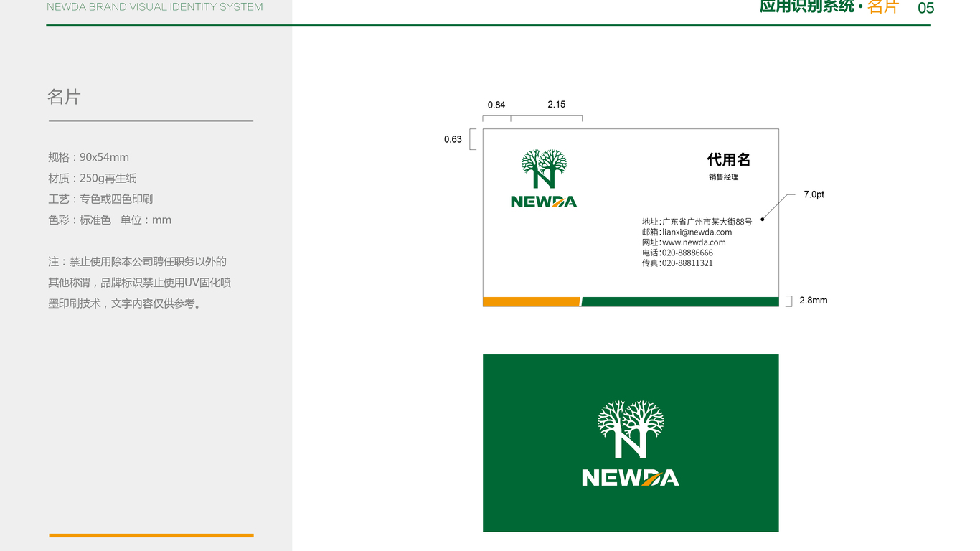Click the 名片 section heading in sidebar
The image size is (980, 551).
pyautogui.click(x=64, y=97)
